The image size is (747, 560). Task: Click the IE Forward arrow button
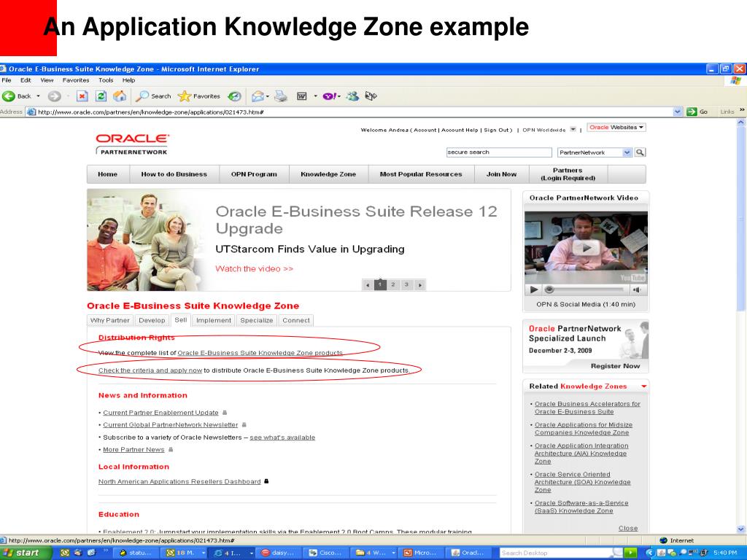pyautogui.click(x=54, y=96)
